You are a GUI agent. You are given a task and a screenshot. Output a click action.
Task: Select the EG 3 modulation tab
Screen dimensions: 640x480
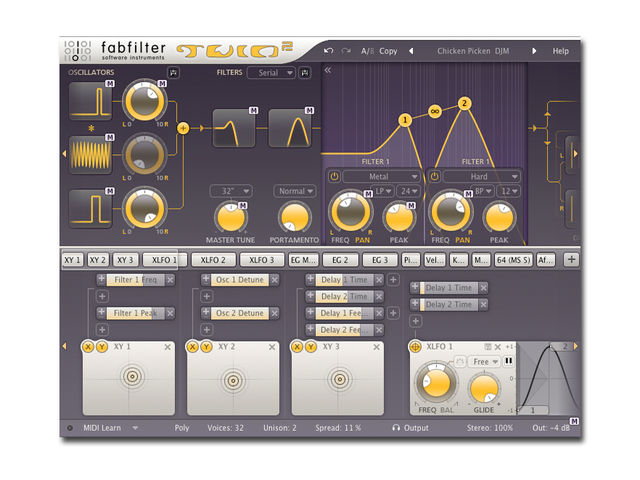click(x=380, y=260)
